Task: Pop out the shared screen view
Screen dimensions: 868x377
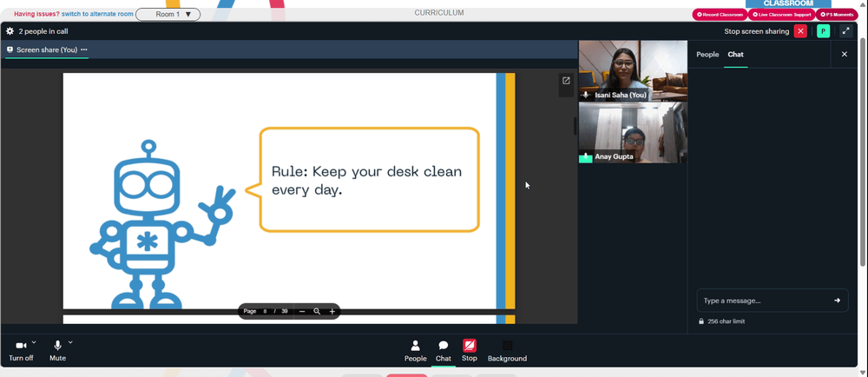Action: [x=566, y=81]
